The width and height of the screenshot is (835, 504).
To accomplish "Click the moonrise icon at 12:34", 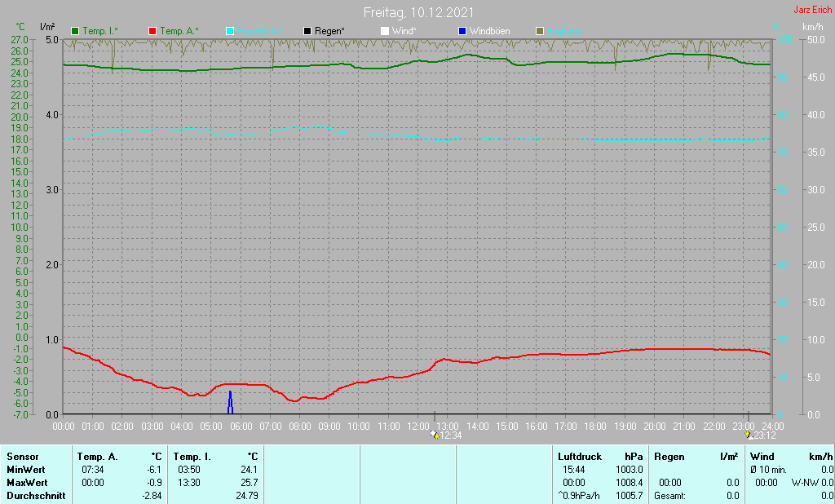I will [x=436, y=435].
